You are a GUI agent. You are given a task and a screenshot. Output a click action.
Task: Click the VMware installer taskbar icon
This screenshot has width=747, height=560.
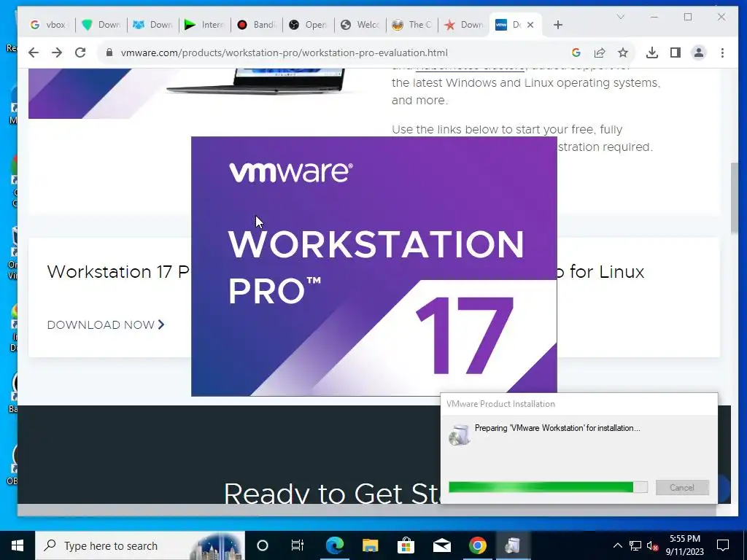[513, 545]
